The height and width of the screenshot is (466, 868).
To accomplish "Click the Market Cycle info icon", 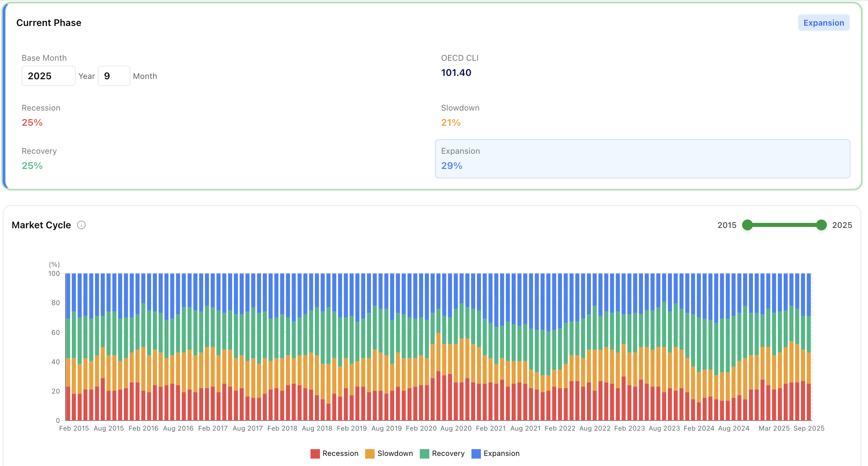I will tap(81, 225).
